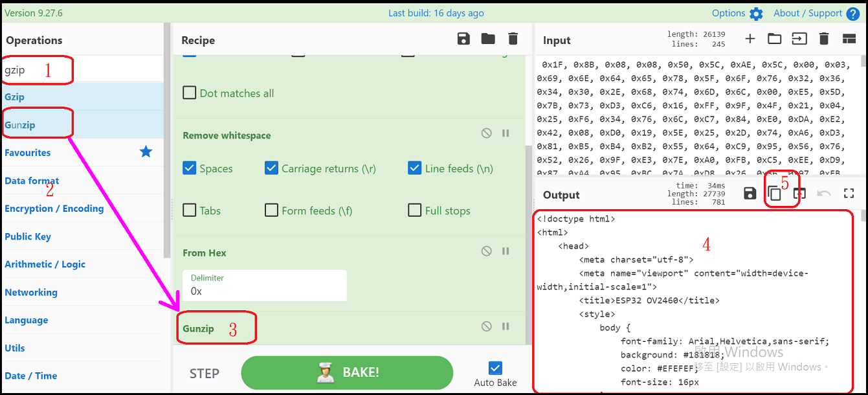Uncheck the Spaces checkbox
868x395 pixels.
[189, 168]
